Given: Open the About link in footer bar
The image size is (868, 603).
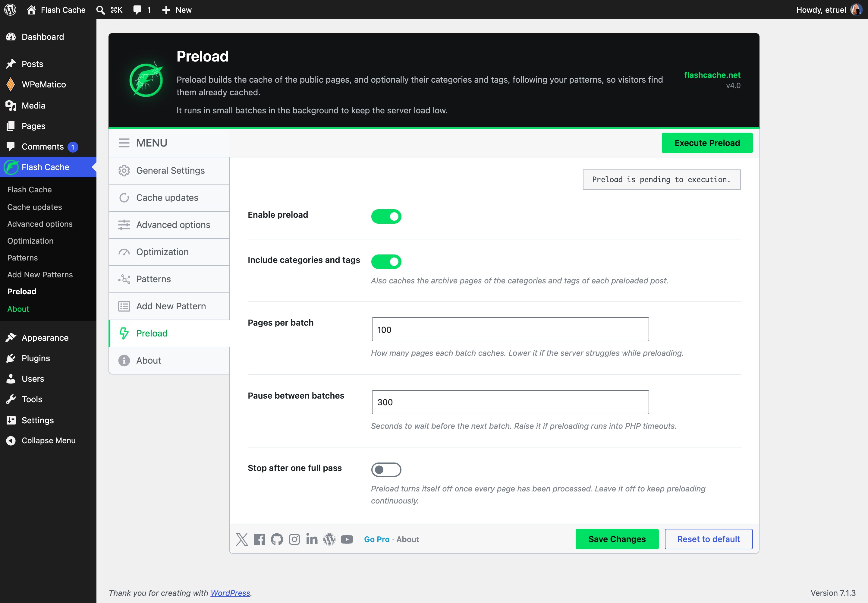Looking at the screenshot, I should (407, 539).
